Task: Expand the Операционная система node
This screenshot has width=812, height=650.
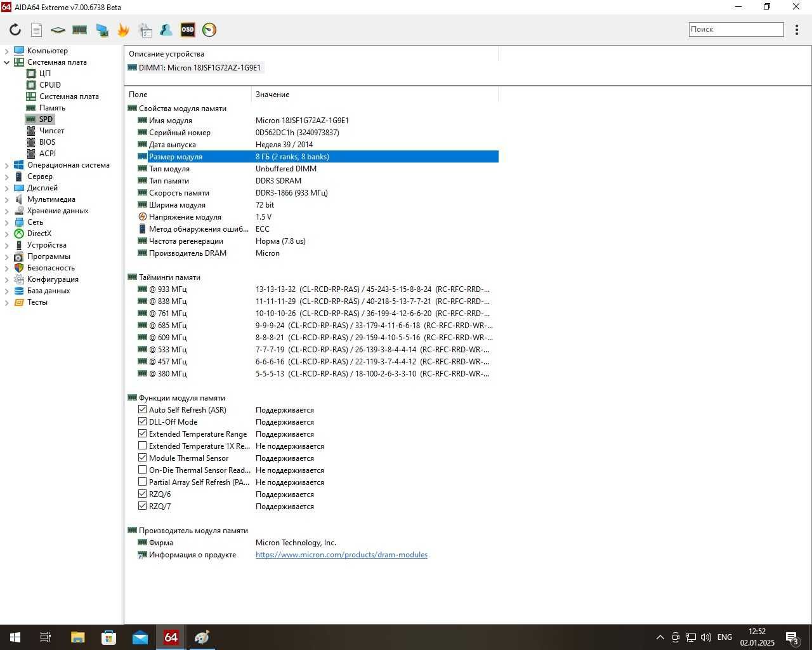Action: pyautogui.click(x=7, y=165)
